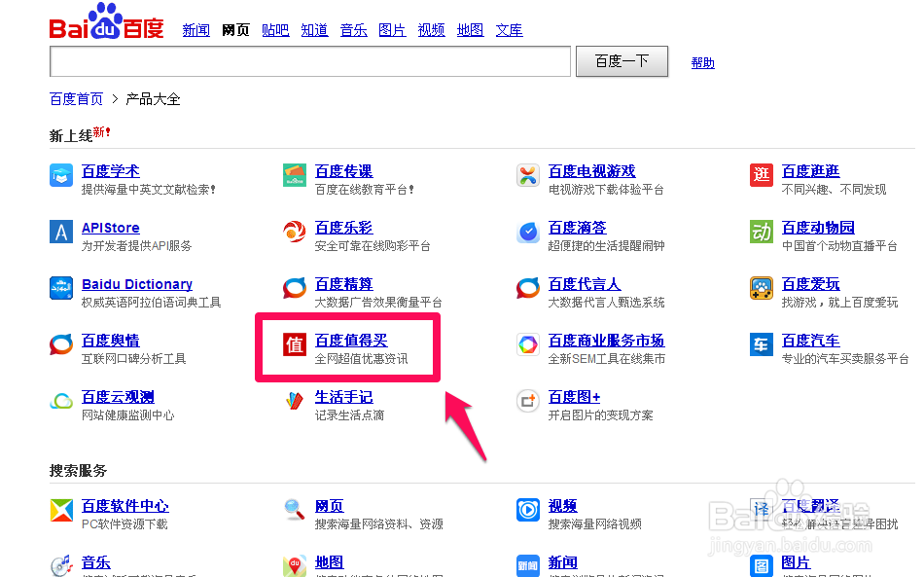924x577 pixels.
Task: Click the Baidu logo
Action: click(x=107, y=21)
